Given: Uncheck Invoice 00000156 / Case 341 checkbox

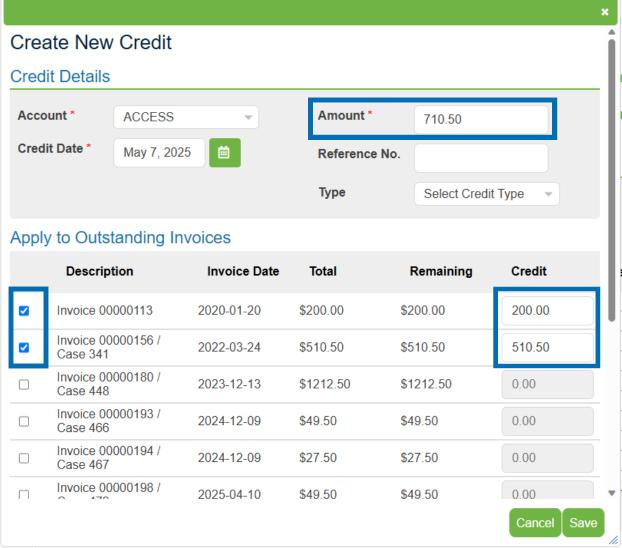Looking at the screenshot, I should click(25, 348).
